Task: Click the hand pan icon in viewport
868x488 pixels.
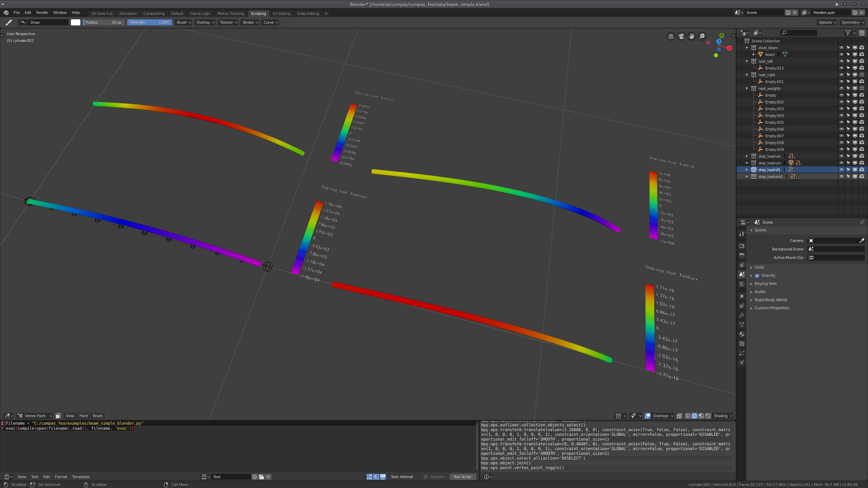Action: tap(691, 36)
